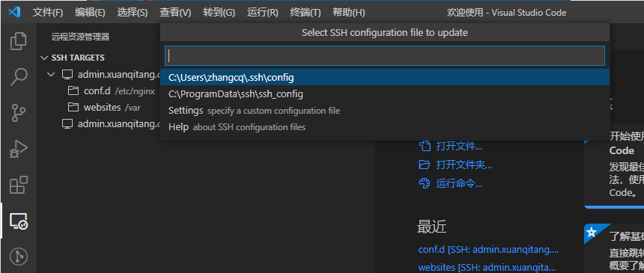The image size is (644, 273).
Task: Focus the SSH configuration file search input
Action: pos(384,56)
